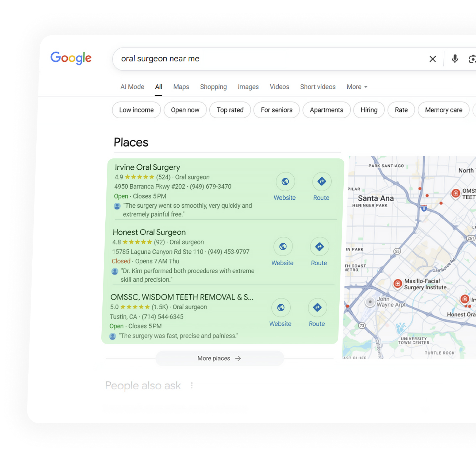Click Maxillo-Facial Surgery Institute map pin
This screenshot has height=458, width=476.
click(x=397, y=283)
